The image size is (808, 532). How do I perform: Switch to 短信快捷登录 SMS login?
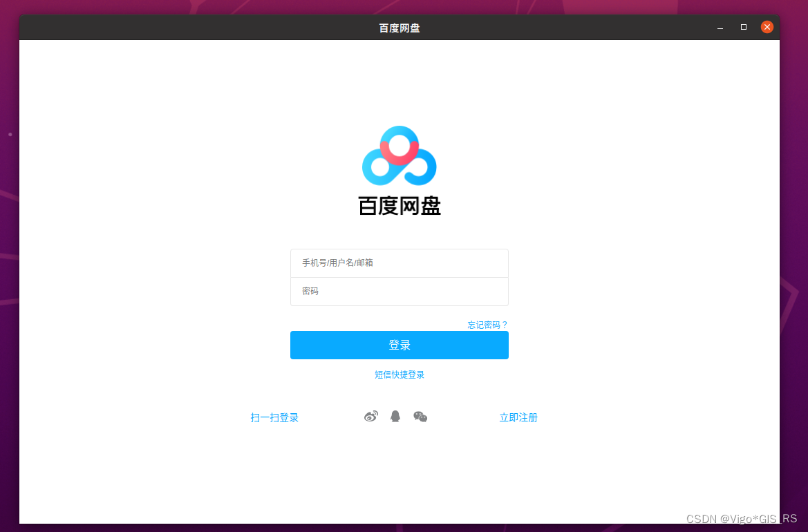coord(399,374)
